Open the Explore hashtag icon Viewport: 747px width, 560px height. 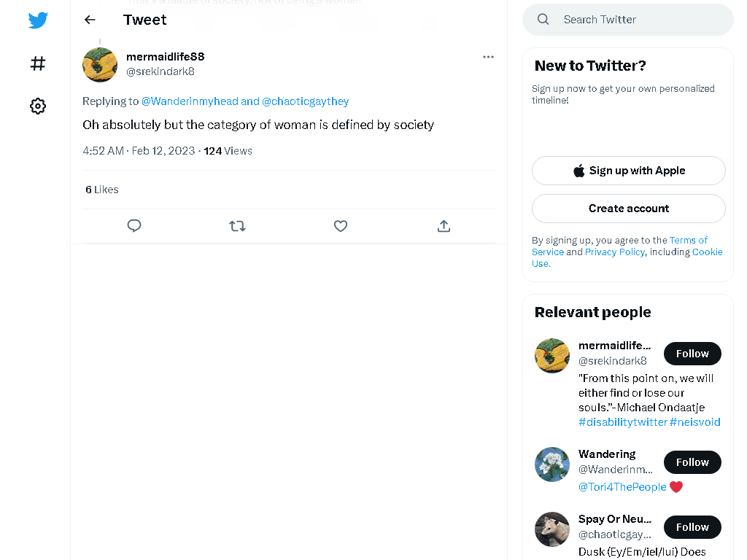(38, 63)
